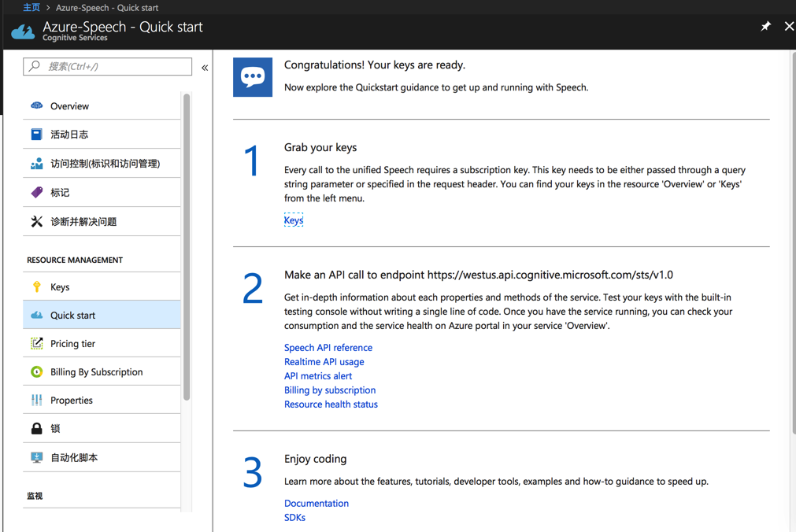Collapse the sidebar with double chevron
This screenshot has width=796, height=532.
pyautogui.click(x=205, y=68)
